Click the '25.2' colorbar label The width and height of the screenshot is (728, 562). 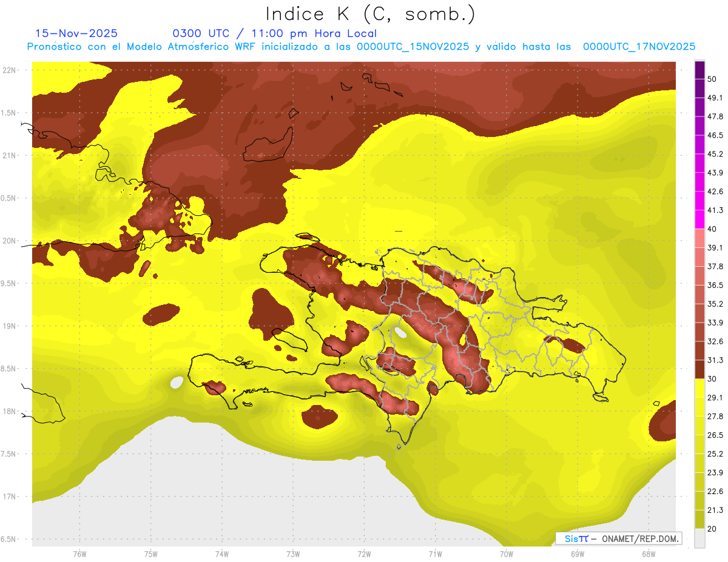(x=715, y=454)
